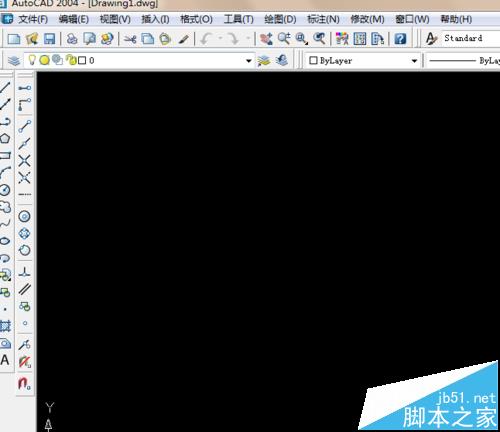Open the 标注(N) menu
Screen dimensions: 500x432
tap(323, 19)
